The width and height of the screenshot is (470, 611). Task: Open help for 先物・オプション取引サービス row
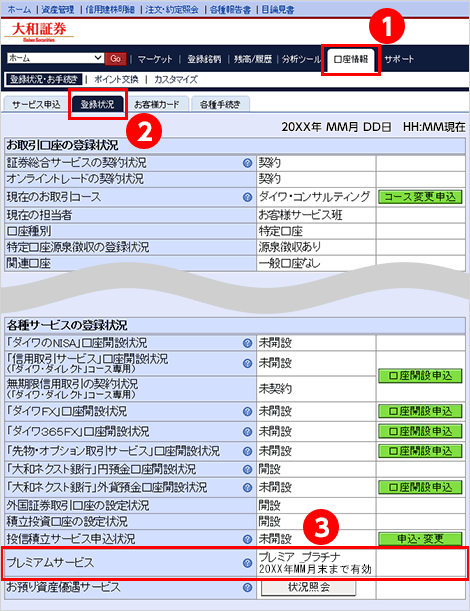[247, 451]
